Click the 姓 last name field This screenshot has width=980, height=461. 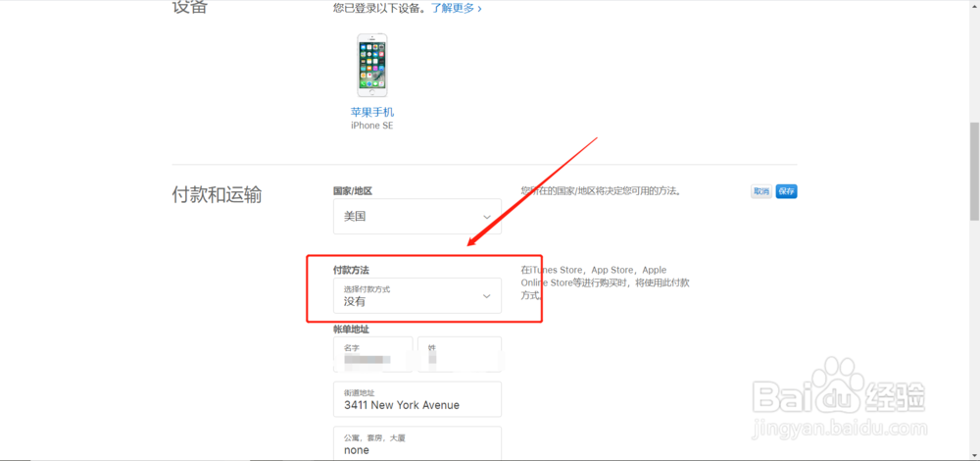click(460, 354)
